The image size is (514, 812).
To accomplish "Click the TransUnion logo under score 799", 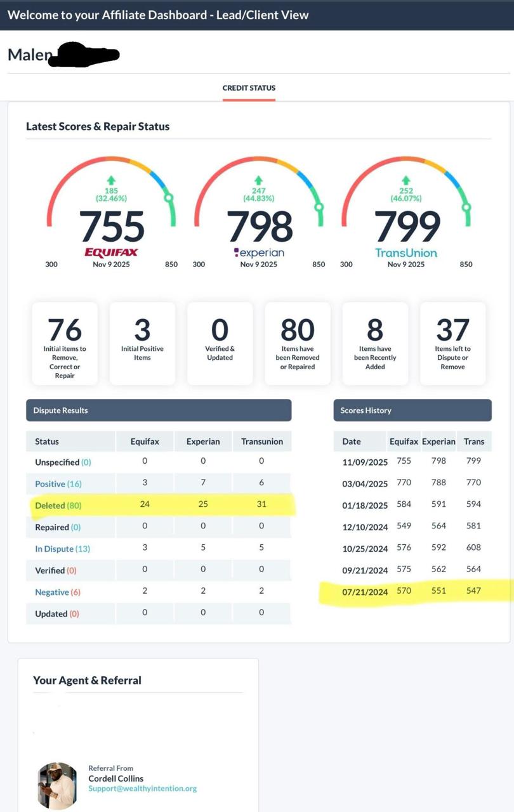I will pyautogui.click(x=406, y=252).
